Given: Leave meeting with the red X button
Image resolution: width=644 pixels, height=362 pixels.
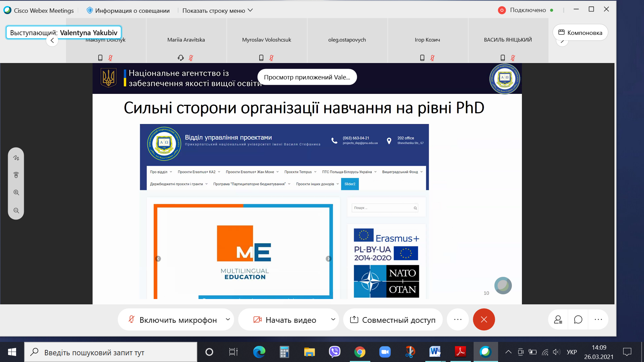Looking at the screenshot, I should click(x=484, y=320).
